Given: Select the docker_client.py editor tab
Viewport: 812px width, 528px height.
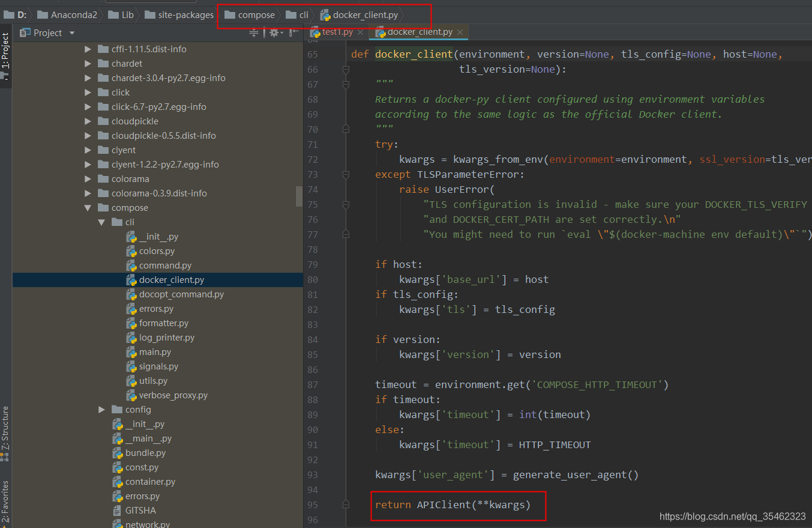Looking at the screenshot, I should [x=420, y=32].
